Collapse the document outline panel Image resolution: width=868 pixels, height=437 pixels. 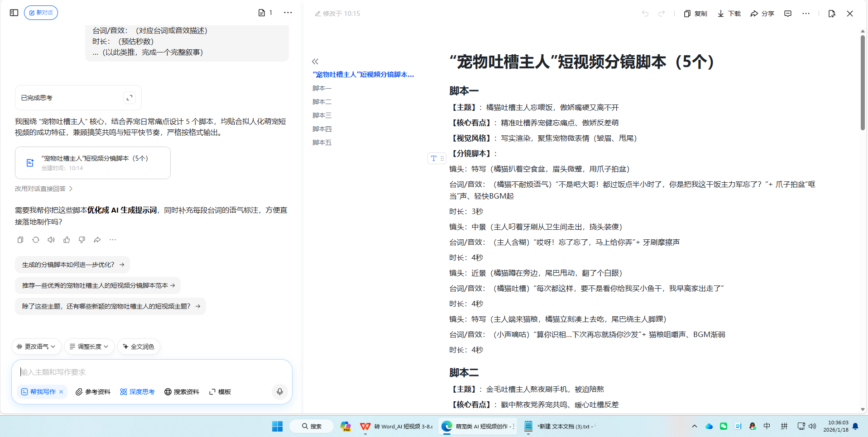pyautogui.click(x=315, y=61)
